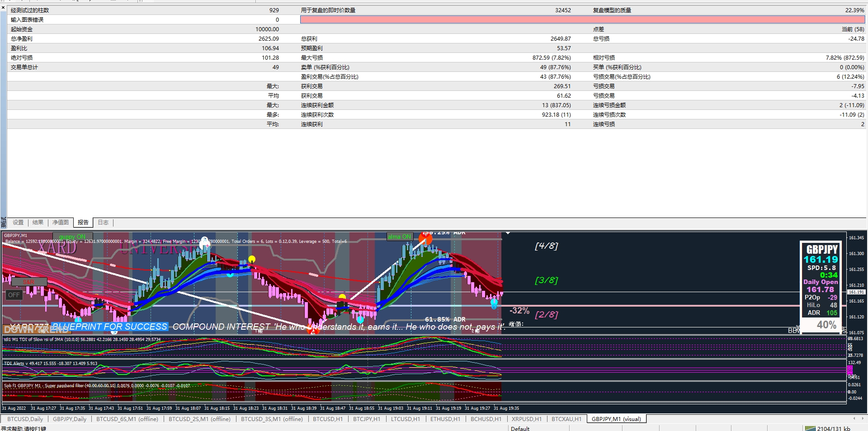Click the profit trades value 43 (87.76%)
This screenshot has height=431, width=868.
point(556,76)
